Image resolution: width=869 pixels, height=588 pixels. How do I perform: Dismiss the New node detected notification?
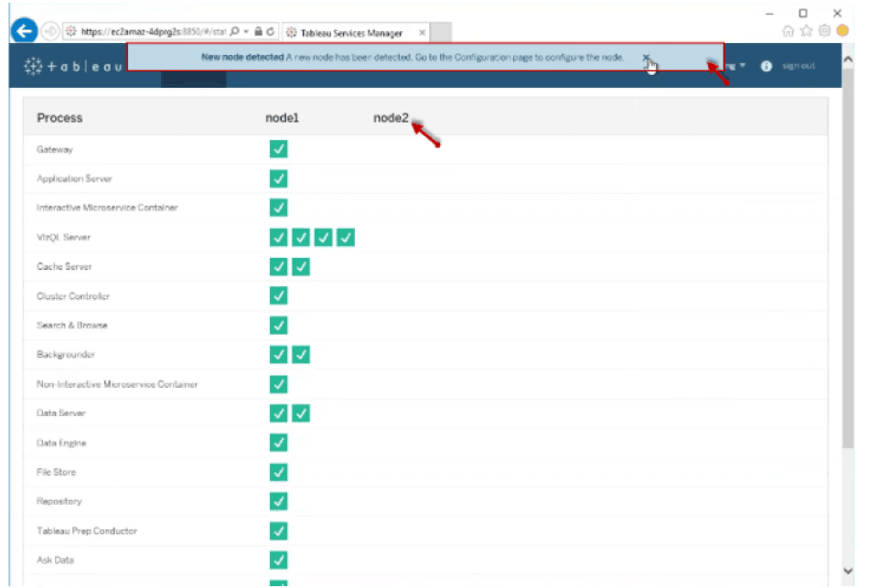[x=646, y=58]
